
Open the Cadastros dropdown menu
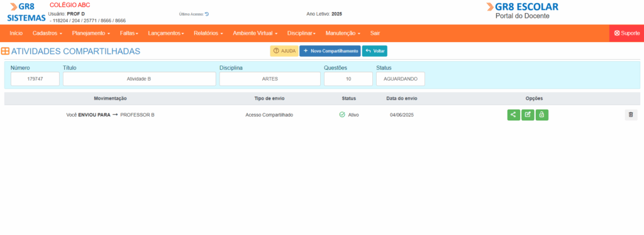tap(47, 33)
